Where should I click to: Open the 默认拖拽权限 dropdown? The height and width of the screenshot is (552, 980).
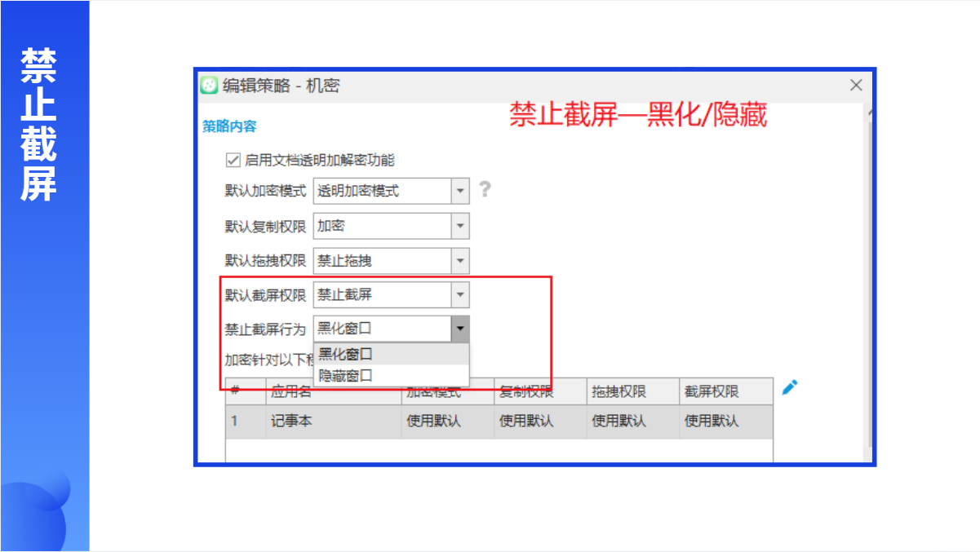tap(460, 261)
